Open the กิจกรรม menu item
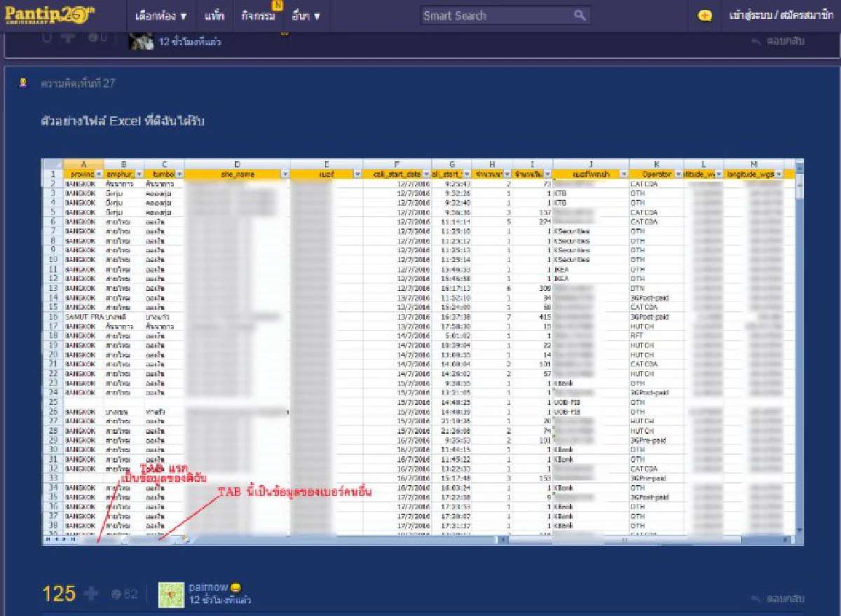The image size is (841, 616). (258, 15)
